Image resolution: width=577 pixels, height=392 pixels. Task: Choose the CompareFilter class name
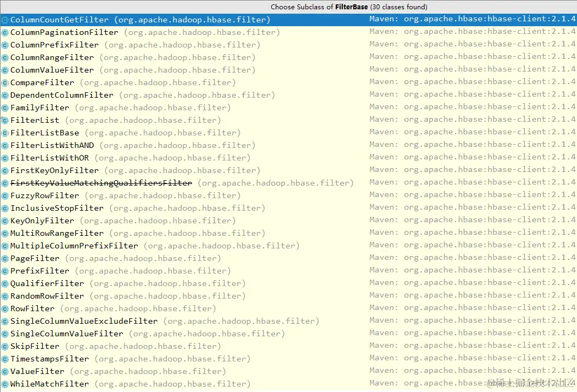pyautogui.click(x=43, y=82)
